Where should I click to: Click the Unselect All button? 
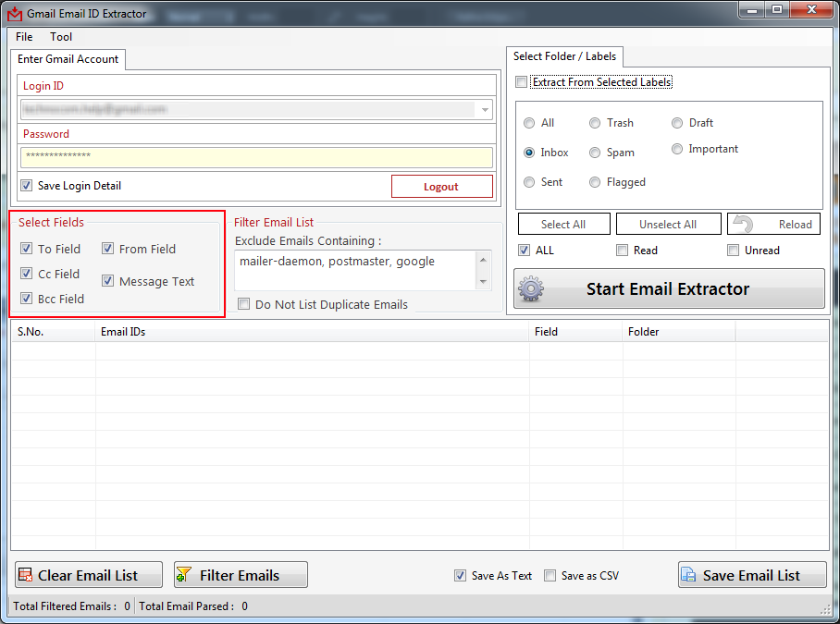tap(668, 225)
